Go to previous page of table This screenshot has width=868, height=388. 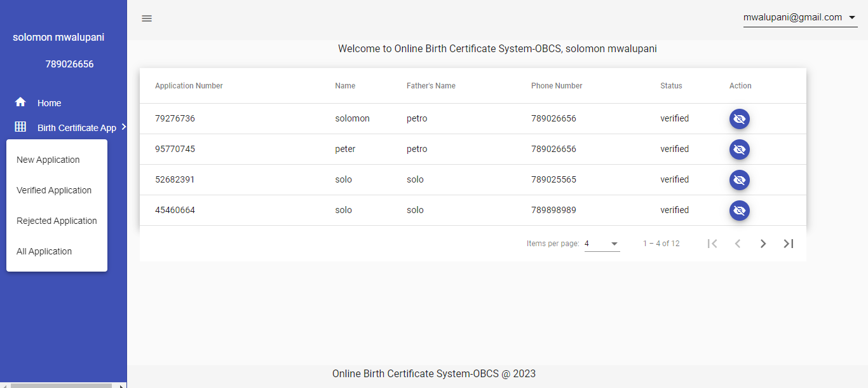click(738, 244)
